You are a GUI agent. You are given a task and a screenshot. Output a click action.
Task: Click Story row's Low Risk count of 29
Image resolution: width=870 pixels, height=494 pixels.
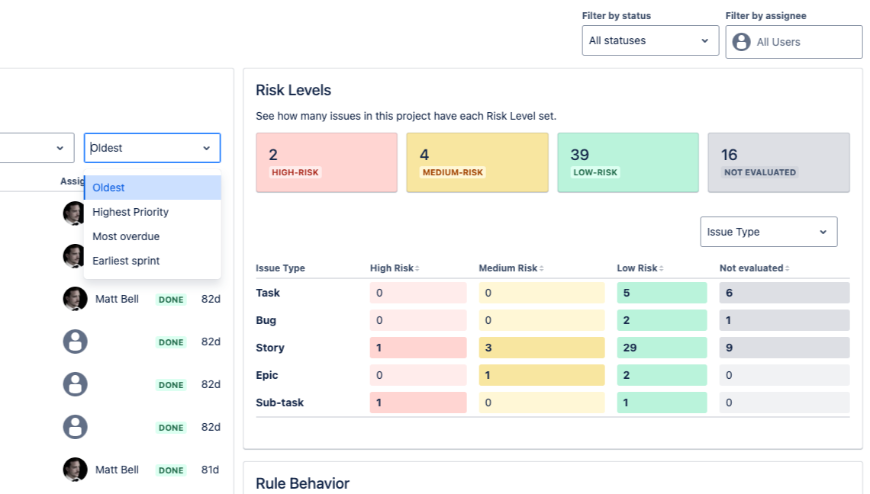tap(661, 348)
